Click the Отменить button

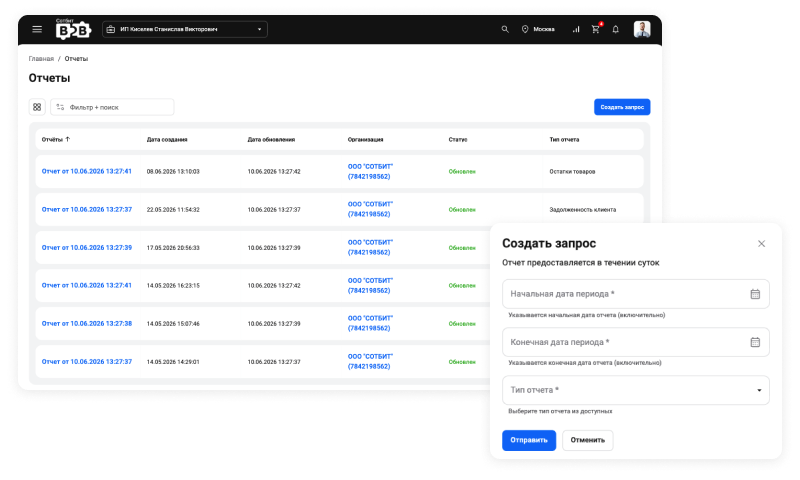point(587,440)
